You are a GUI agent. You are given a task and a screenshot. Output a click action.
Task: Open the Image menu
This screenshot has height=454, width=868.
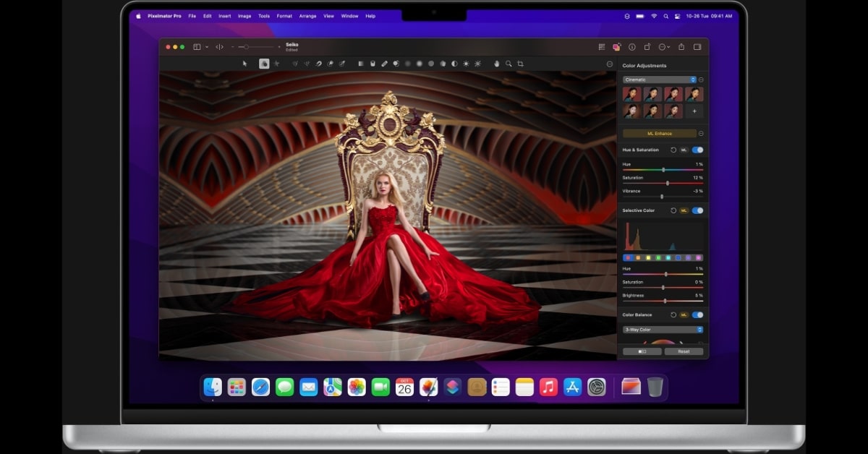tap(244, 16)
